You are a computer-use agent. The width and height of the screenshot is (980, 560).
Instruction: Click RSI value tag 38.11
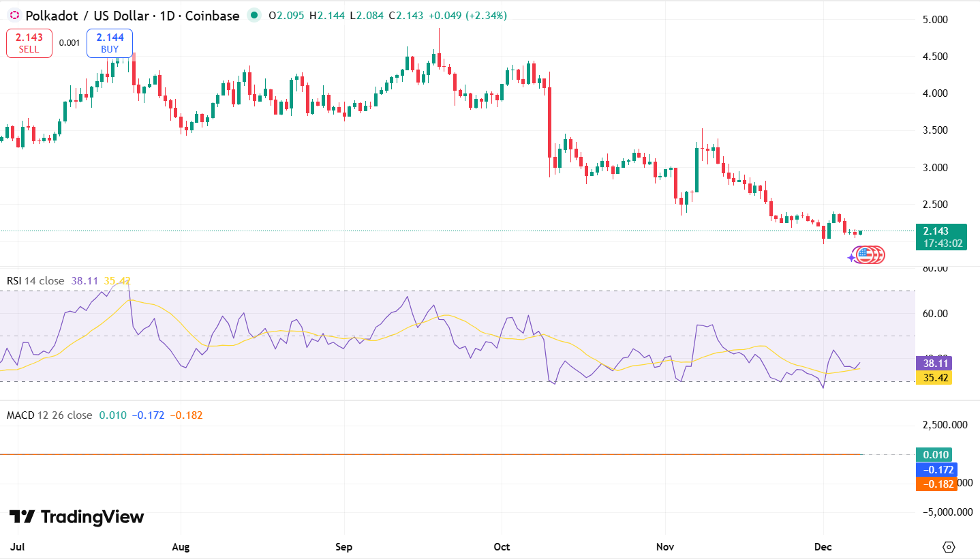pos(933,364)
